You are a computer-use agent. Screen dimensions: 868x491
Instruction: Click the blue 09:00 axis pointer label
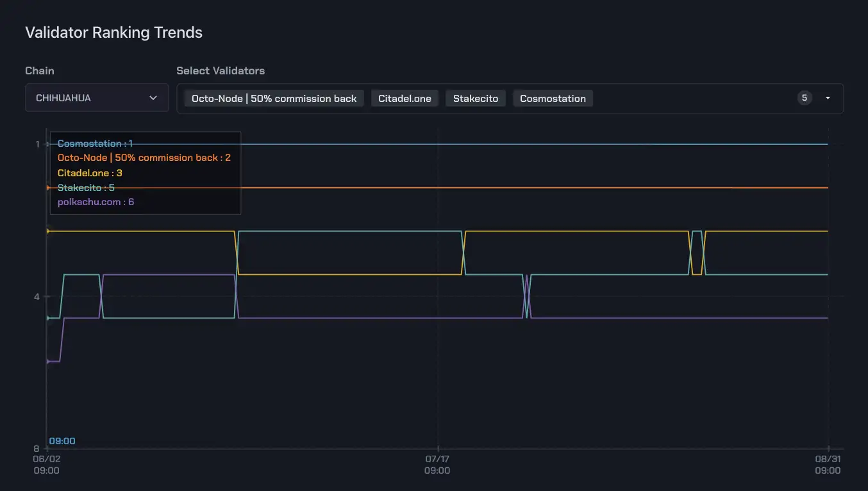pos(62,441)
